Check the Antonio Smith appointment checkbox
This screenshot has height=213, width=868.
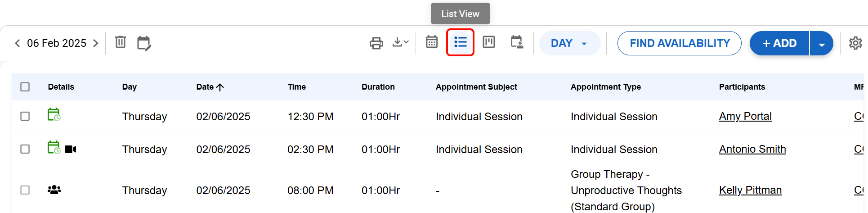tap(25, 149)
